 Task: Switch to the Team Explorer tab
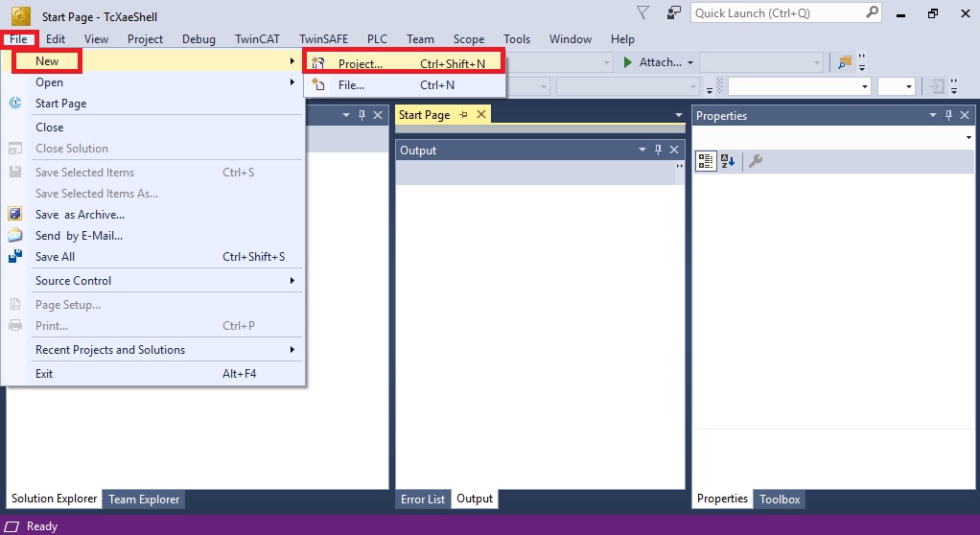(x=144, y=499)
